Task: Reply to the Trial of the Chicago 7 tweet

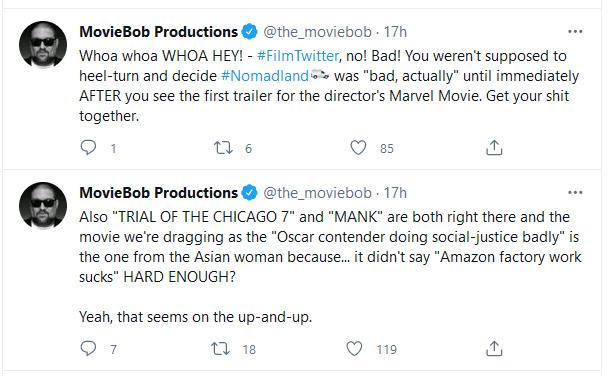Action: tap(88, 349)
